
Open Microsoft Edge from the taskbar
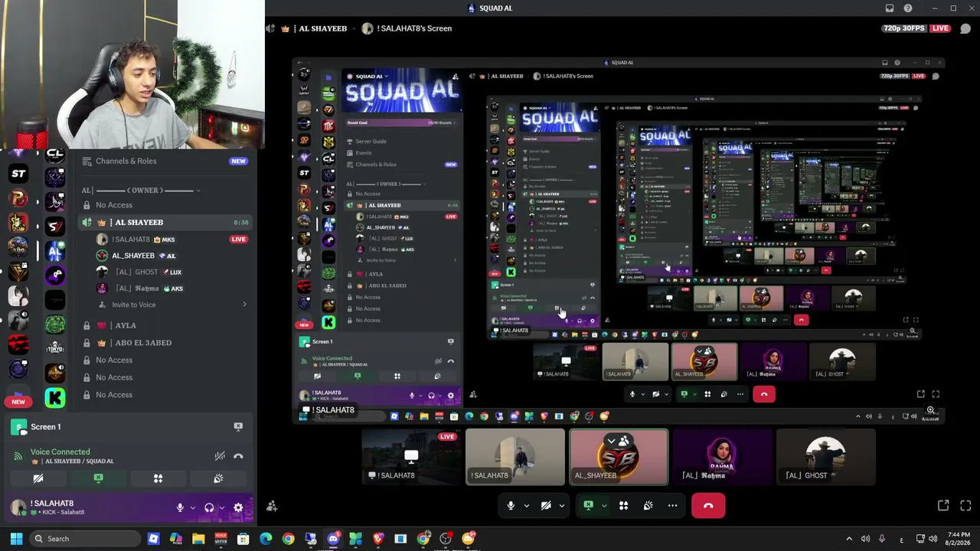pyautogui.click(x=266, y=539)
